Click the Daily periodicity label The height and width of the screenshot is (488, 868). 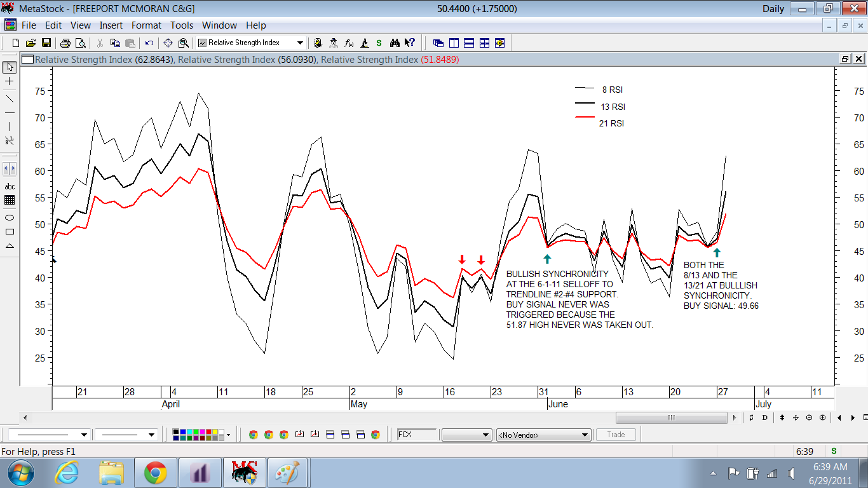point(773,9)
